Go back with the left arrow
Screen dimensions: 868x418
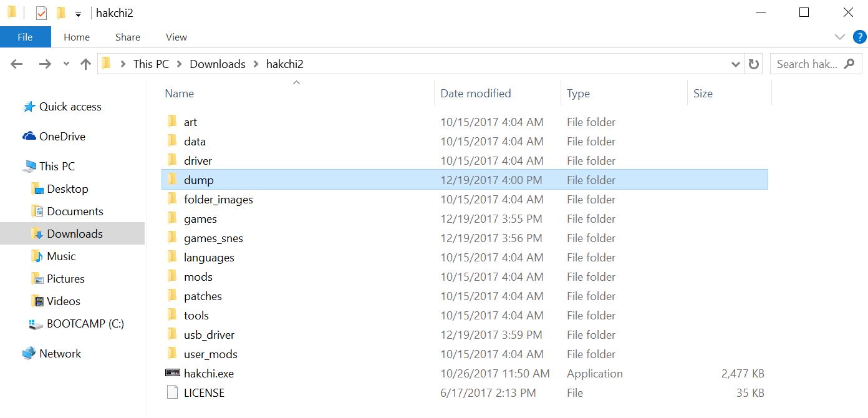click(17, 64)
